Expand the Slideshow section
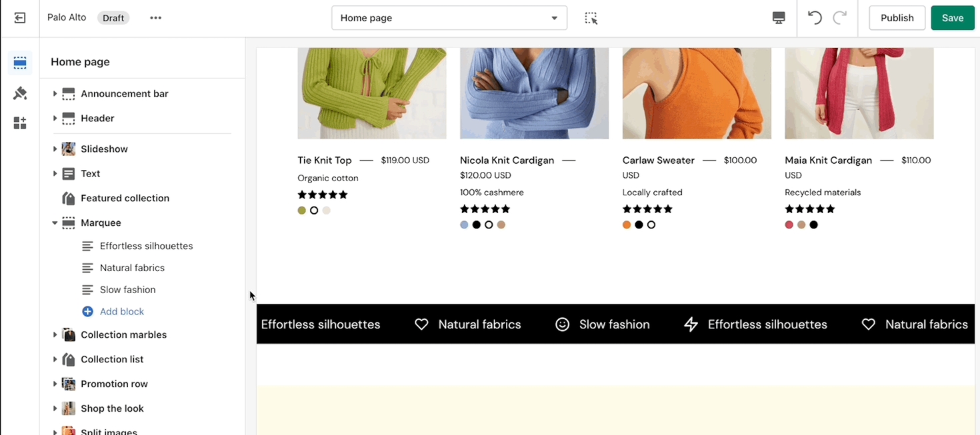Image resolution: width=980 pixels, height=435 pixels. click(55, 149)
